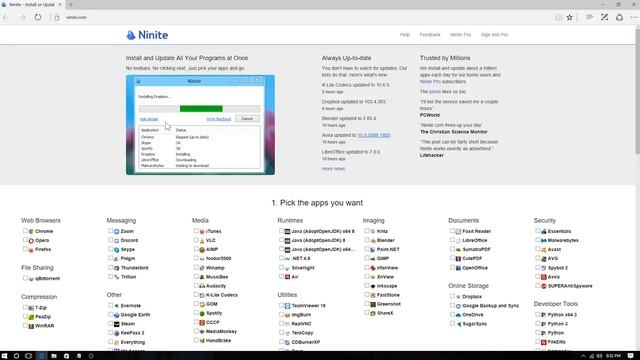Image resolution: width=640 pixels, height=360 pixels.
Task: Click the Google Backup and Sync label
Action: click(x=490, y=306)
